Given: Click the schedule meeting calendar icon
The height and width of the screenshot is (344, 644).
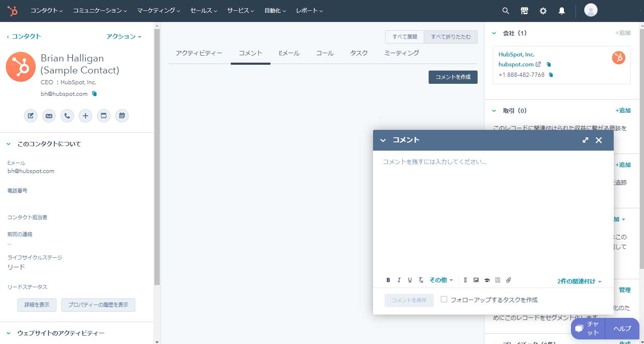Looking at the screenshot, I should coord(122,116).
